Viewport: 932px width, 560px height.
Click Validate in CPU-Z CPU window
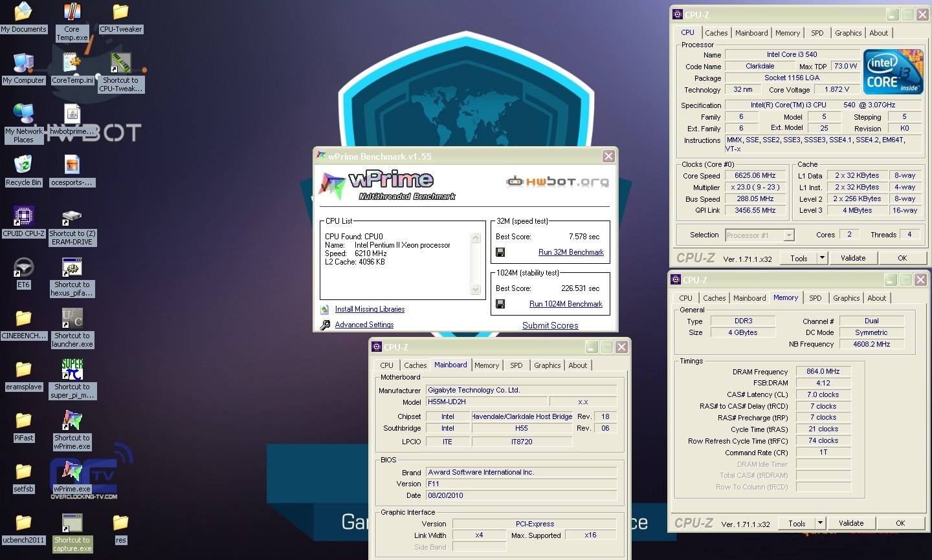click(853, 258)
